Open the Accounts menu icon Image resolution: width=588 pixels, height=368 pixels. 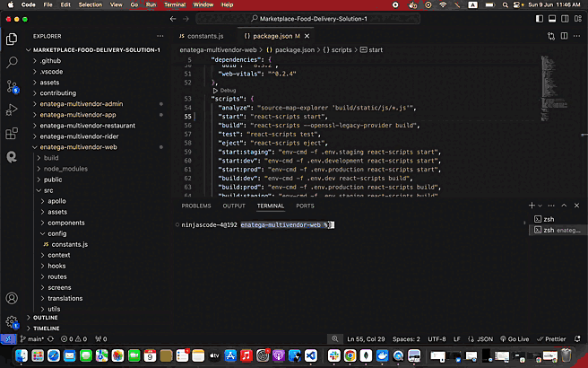tap(13, 298)
